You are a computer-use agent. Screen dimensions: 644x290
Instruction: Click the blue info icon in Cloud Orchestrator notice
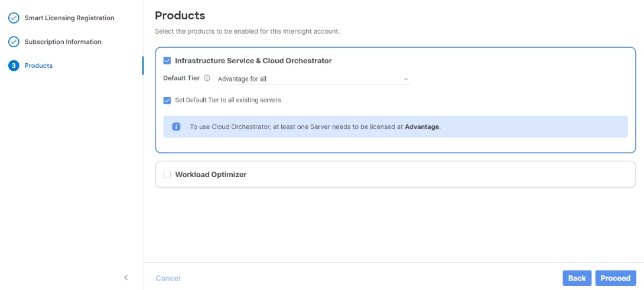coord(176,126)
